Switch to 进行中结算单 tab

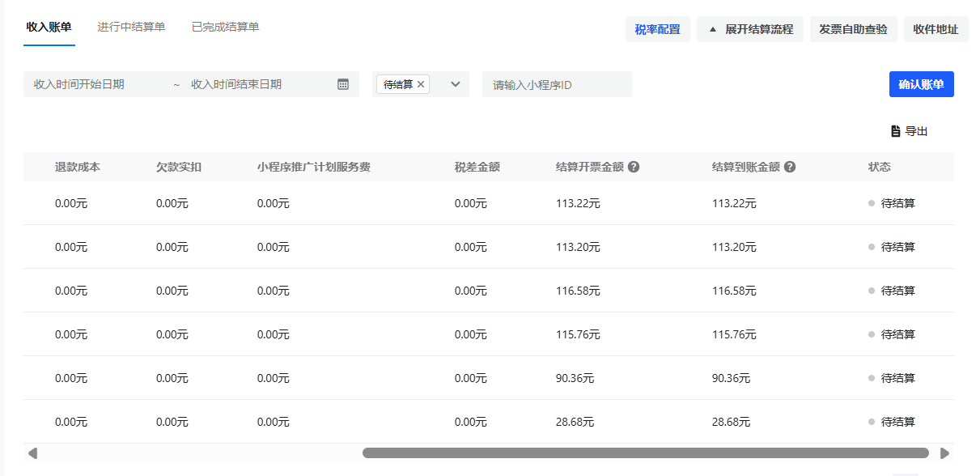pyautogui.click(x=131, y=27)
